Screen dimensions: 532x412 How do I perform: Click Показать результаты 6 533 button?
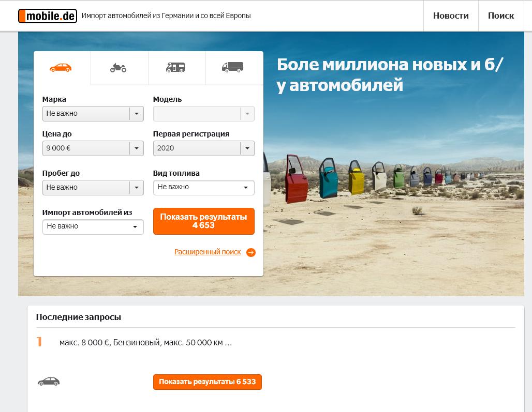click(207, 382)
